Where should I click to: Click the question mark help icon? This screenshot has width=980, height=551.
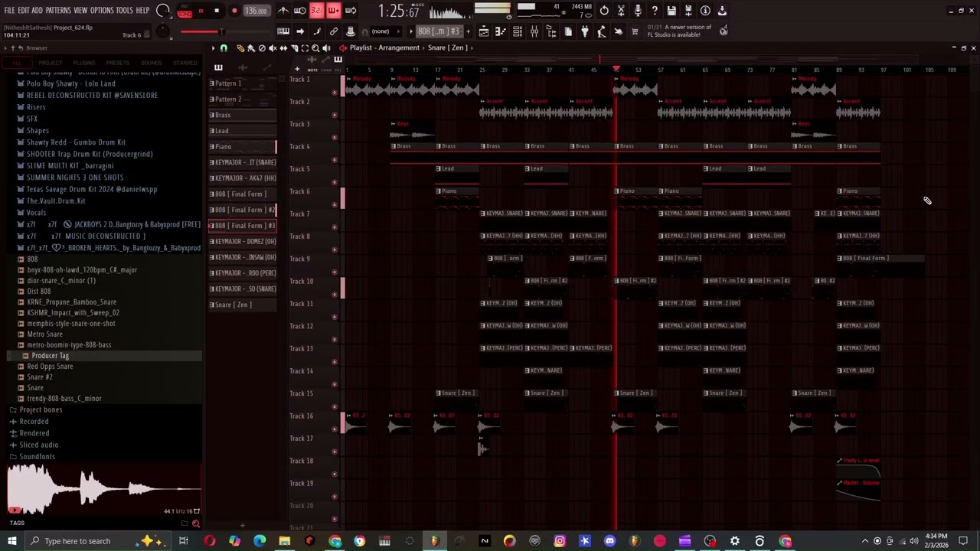pos(655,11)
